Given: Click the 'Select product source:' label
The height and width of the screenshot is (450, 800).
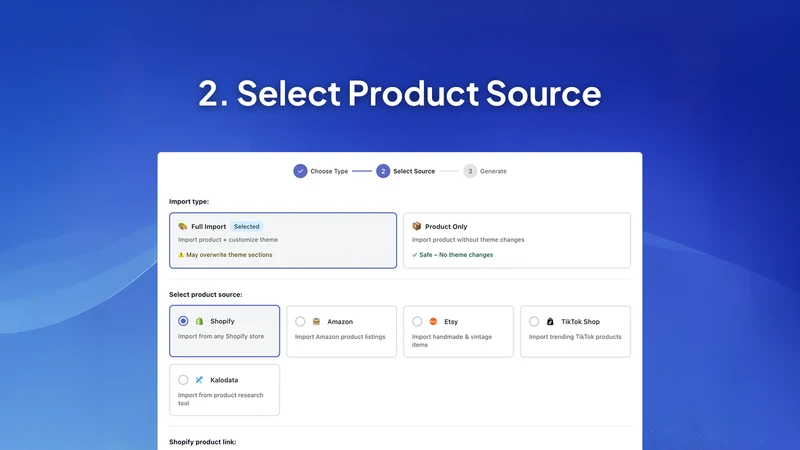Looking at the screenshot, I should (206, 294).
